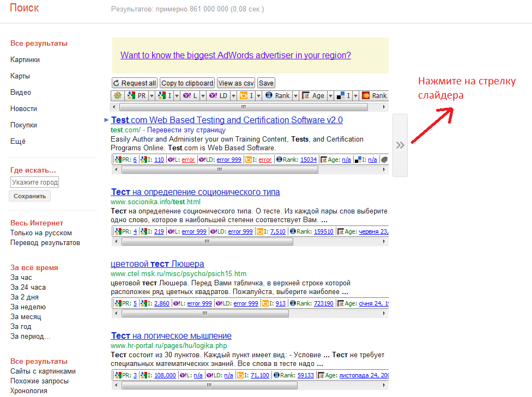The height and width of the screenshot is (397, 532).
Task: Filter results За 24 часа
Action: coord(28,287)
